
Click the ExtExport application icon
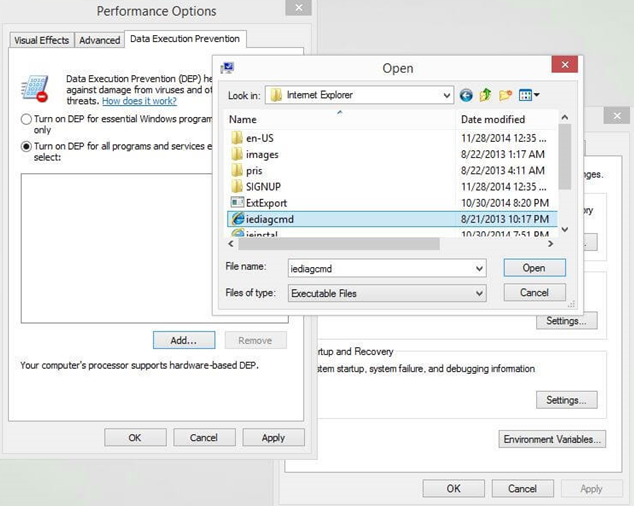[237, 202]
